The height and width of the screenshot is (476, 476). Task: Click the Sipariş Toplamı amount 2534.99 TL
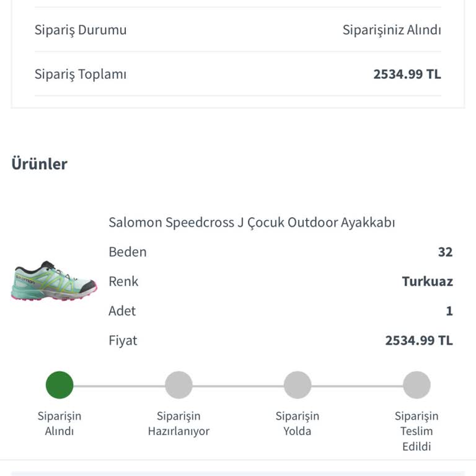tap(407, 74)
